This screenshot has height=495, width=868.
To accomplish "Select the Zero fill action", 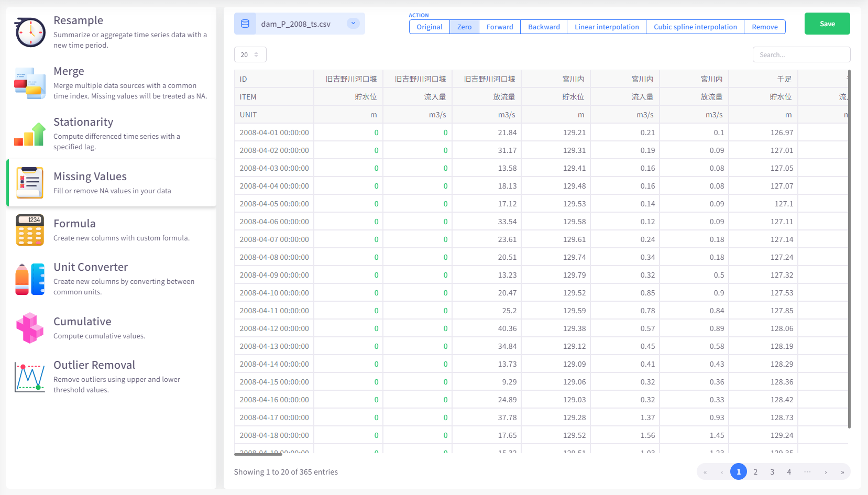I will pyautogui.click(x=464, y=27).
